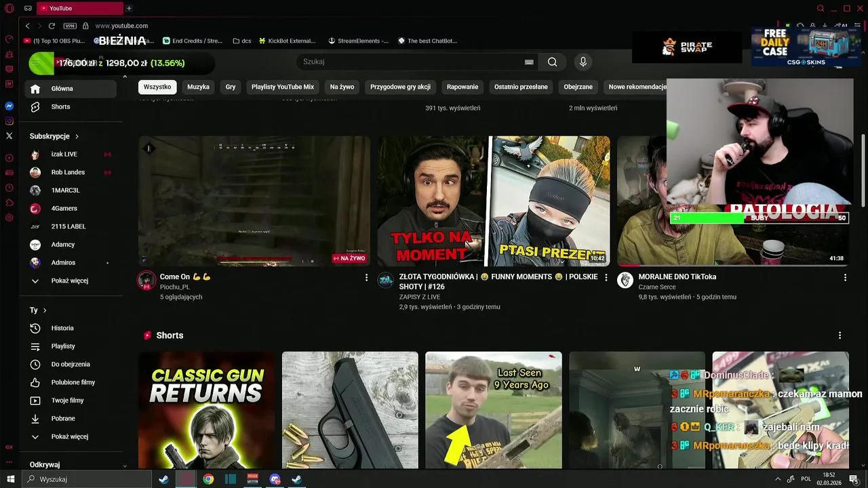868x488 pixels.
Task: Open the Rob Landes subscription
Action: coord(71,172)
